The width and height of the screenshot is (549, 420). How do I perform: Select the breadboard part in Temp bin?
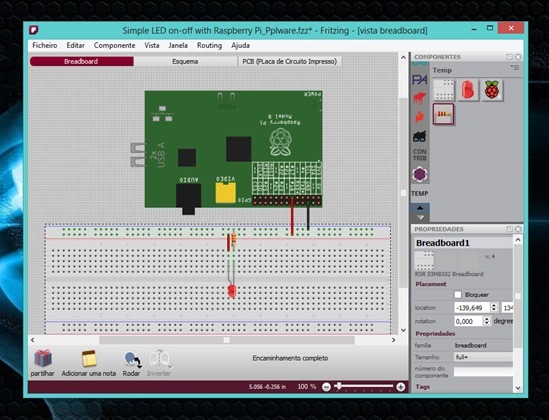pos(444,90)
